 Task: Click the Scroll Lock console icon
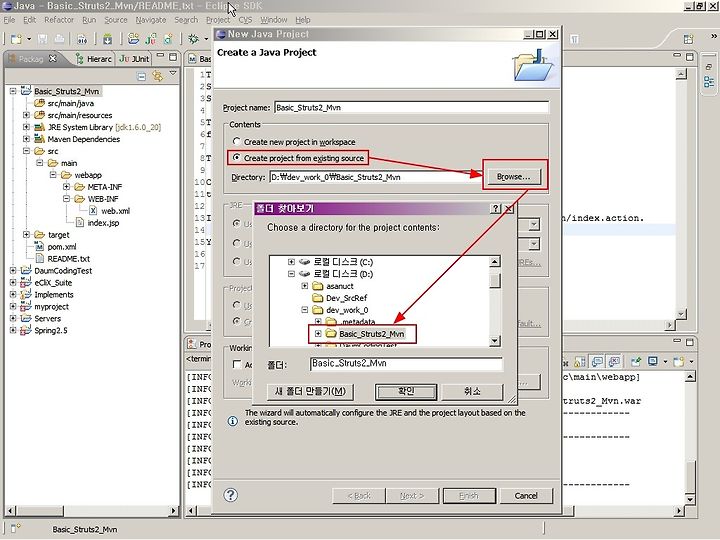580,362
